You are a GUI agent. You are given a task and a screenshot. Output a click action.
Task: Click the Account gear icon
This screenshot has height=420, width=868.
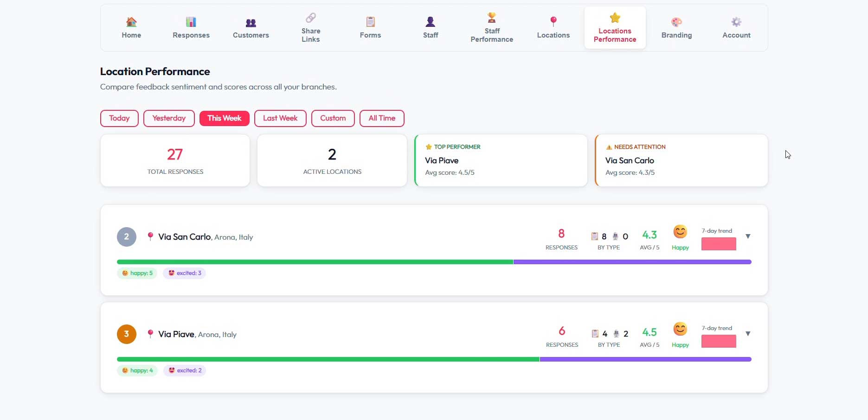pyautogui.click(x=736, y=22)
